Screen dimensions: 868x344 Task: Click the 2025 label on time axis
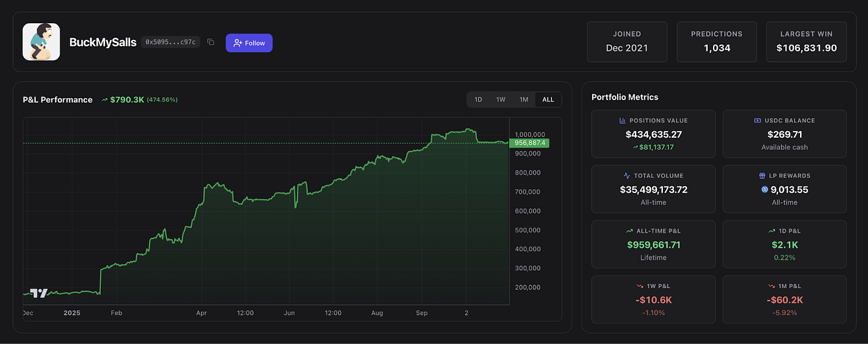point(71,312)
